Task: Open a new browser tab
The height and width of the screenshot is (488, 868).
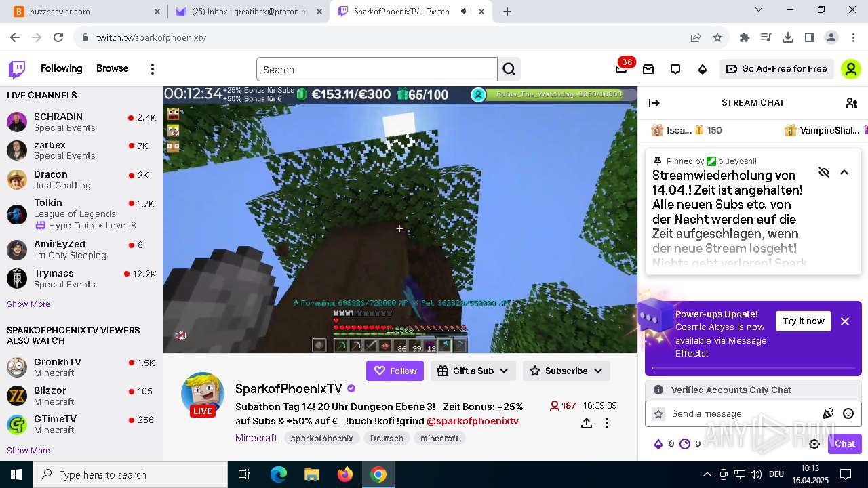Action: (507, 11)
